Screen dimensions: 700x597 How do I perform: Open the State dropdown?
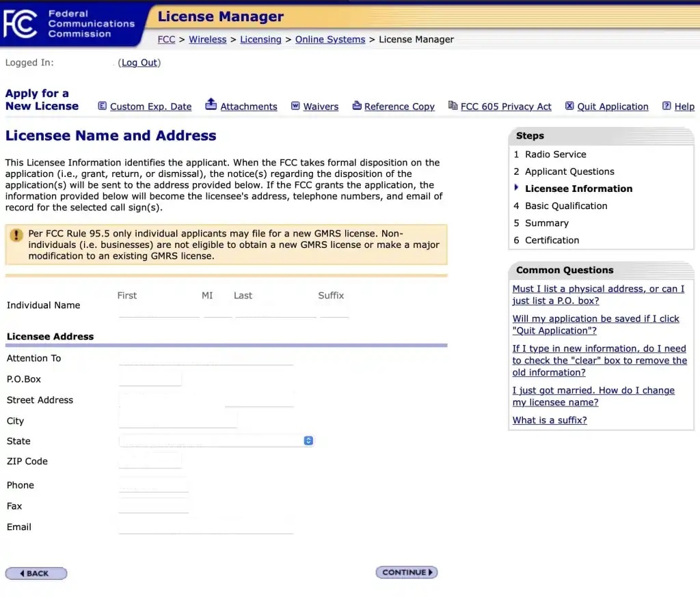tap(216, 441)
